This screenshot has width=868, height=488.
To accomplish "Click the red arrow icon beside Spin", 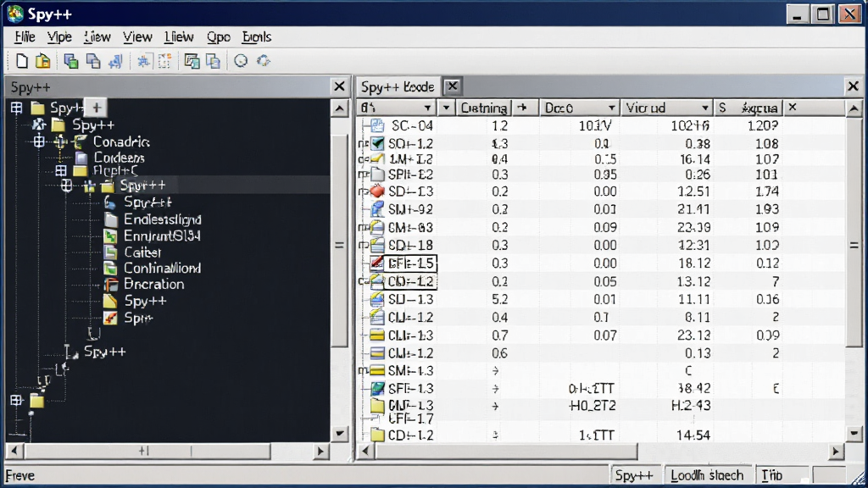I will click(x=111, y=318).
